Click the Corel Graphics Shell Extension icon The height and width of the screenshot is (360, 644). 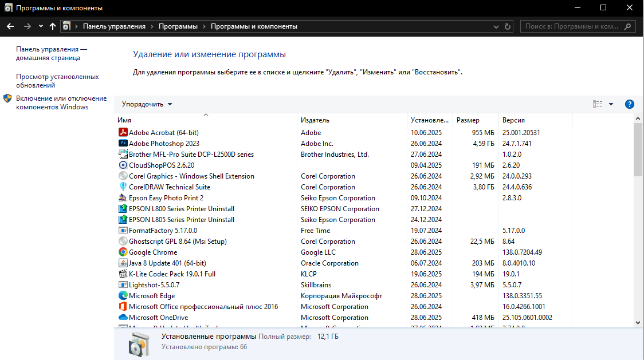tap(123, 176)
